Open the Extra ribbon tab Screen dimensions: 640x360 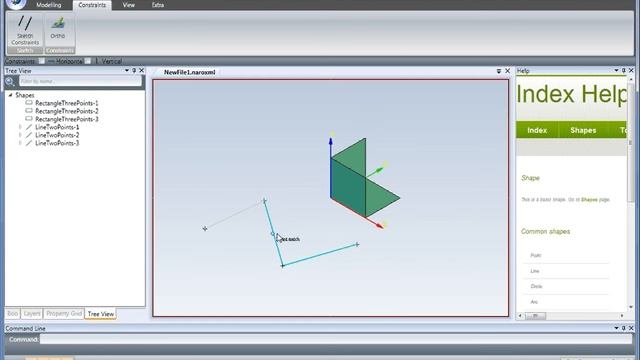(x=158, y=5)
